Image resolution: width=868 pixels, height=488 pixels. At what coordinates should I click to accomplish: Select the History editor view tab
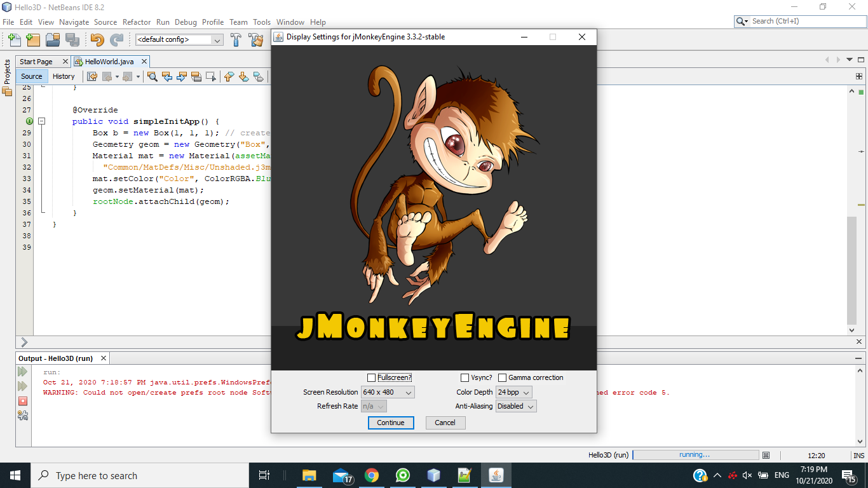pos(64,76)
